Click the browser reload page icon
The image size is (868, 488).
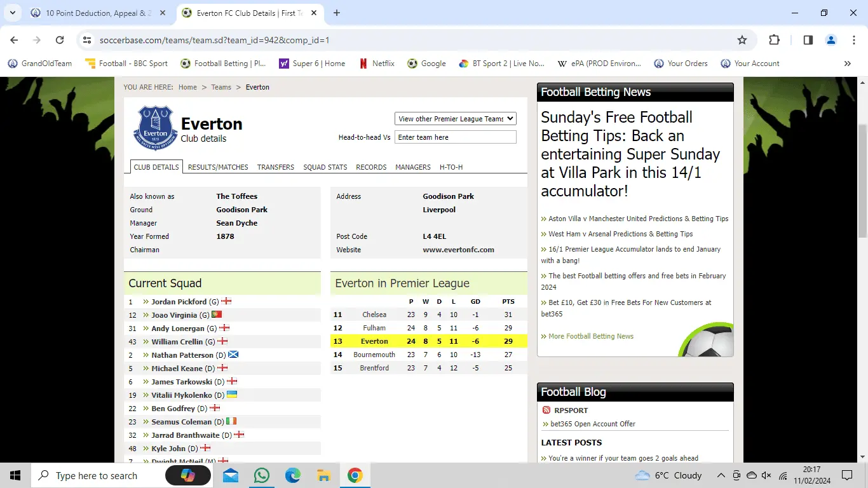tap(60, 40)
